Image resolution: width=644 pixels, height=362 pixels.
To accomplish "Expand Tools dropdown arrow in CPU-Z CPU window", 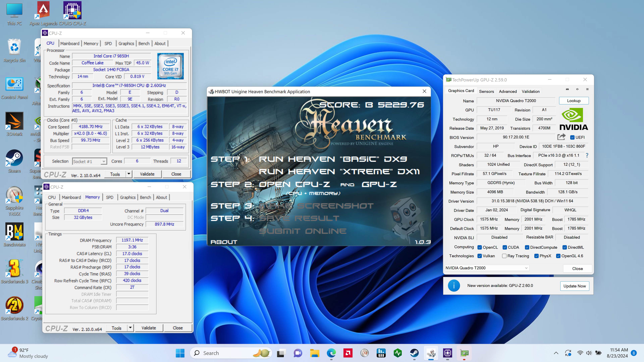I will pyautogui.click(x=129, y=174).
